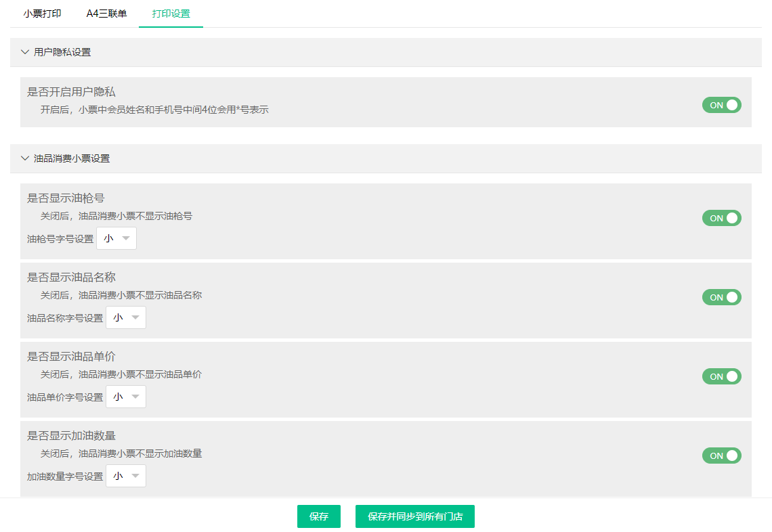Disable the 油品单价 display switch
The image size is (772, 532).
tap(722, 376)
